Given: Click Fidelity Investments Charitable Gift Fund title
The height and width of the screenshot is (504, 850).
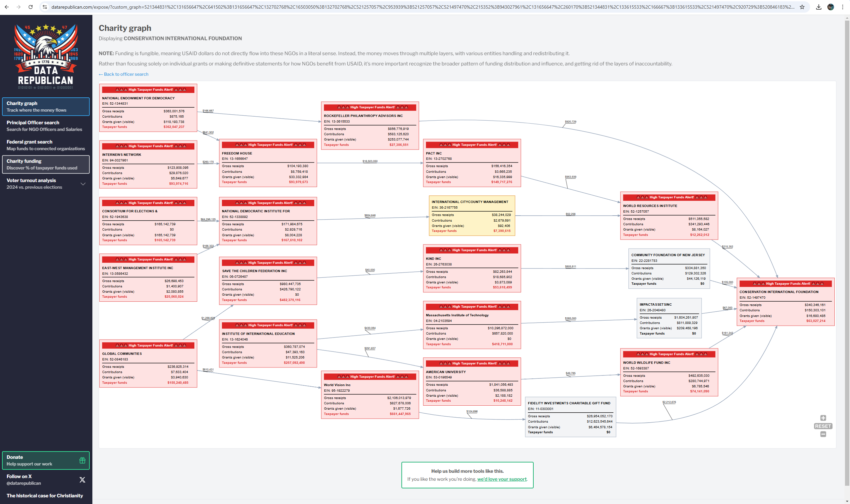Looking at the screenshot, I should (569, 403).
